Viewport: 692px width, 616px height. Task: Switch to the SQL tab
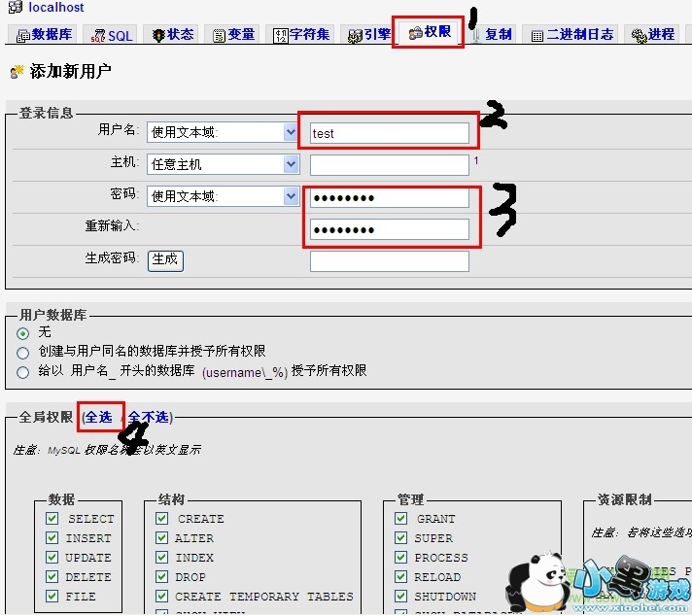click(x=112, y=35)
